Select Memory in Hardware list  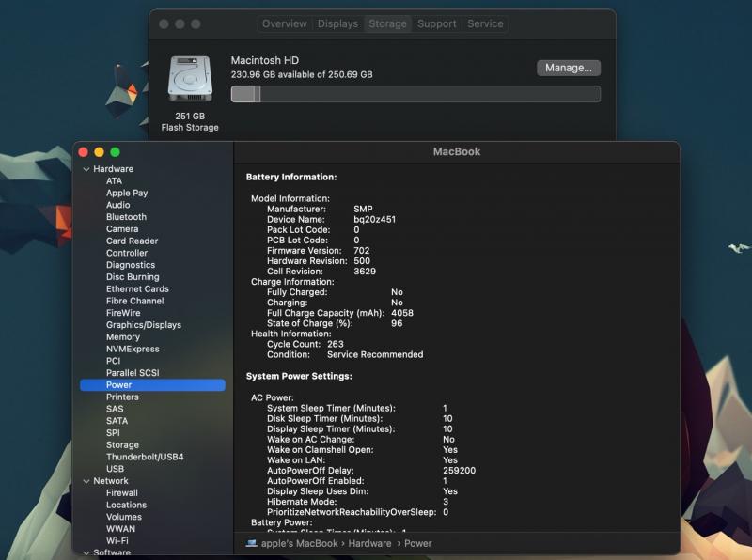[x=123, y=337]
